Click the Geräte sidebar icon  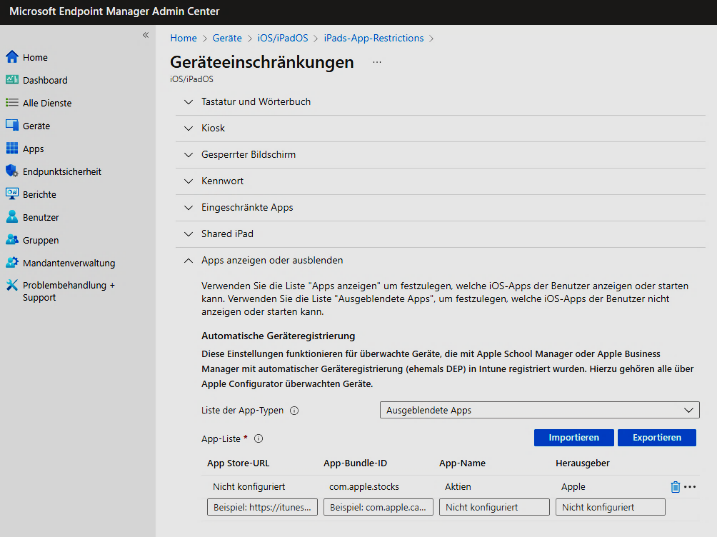[x=12, y=126]
